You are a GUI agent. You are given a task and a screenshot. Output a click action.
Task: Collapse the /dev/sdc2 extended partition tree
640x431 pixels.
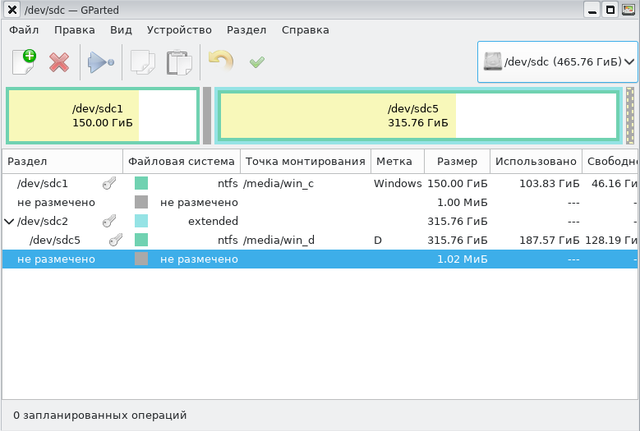point(9,221)
